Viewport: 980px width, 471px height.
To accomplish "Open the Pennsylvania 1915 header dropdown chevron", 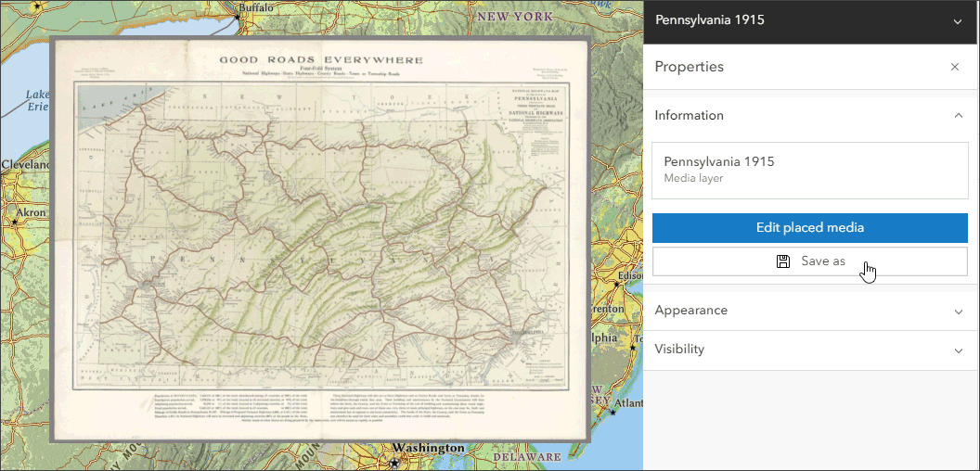I will [958, 21].
